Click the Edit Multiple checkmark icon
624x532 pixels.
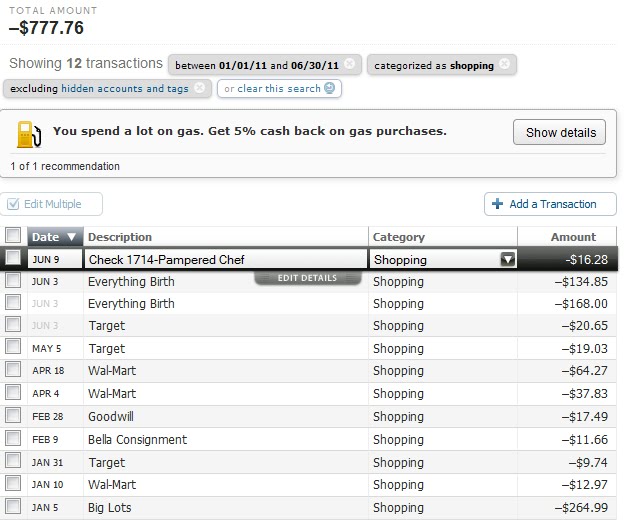click(x=13, y=204)
